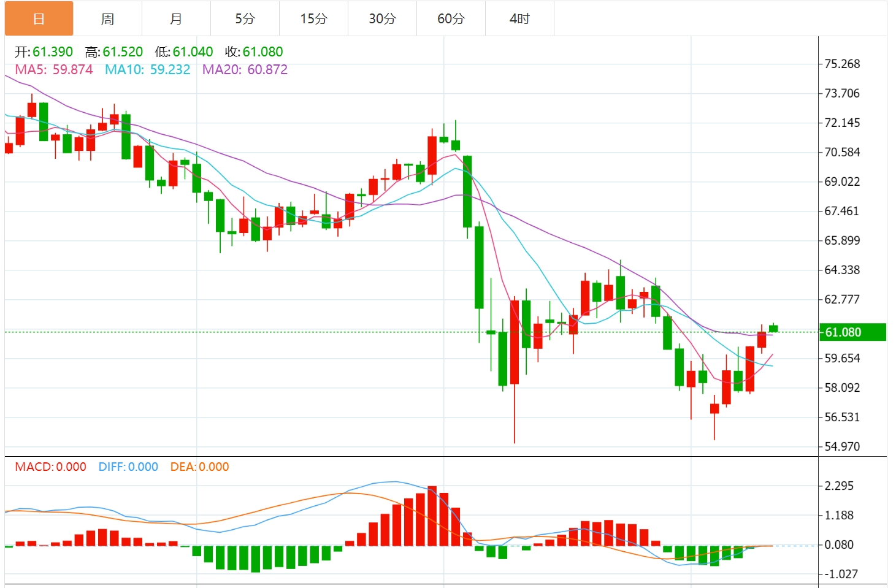Click the 69.022 price axis label
This screenshot has height=588, width=896.
[842, 181]
